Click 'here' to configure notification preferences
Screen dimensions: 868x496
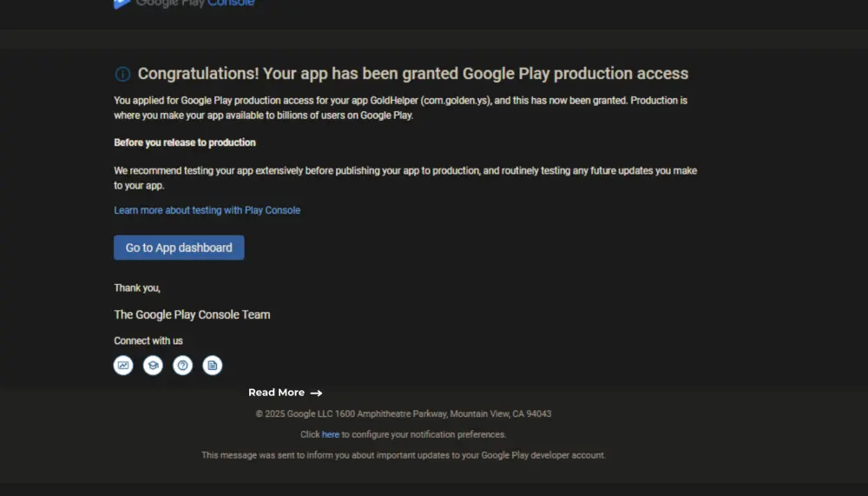tap(331, 434)
